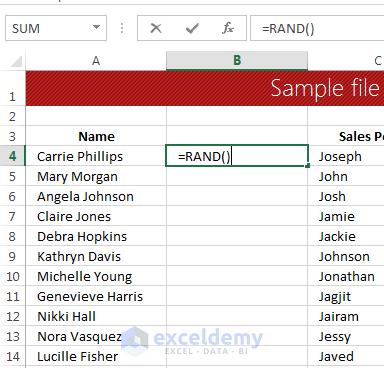The width and height of the screenshot is (384, 368).
Task: Select cell Jagjit in column C
Action: [x=346, y=296]
